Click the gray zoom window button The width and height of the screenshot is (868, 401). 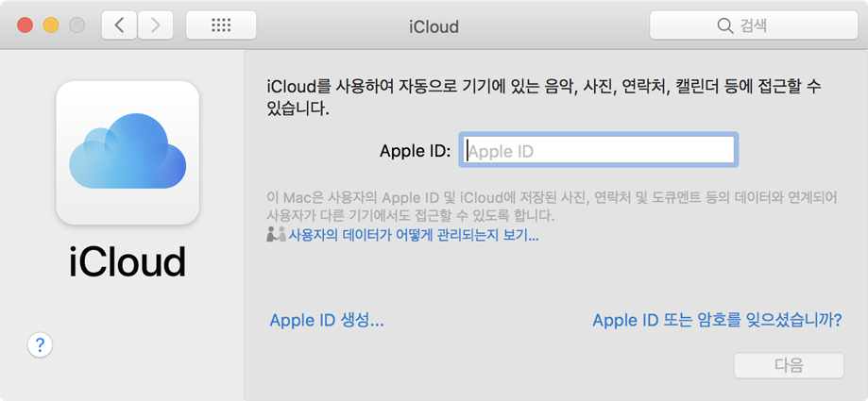click(x=77, y=25)
